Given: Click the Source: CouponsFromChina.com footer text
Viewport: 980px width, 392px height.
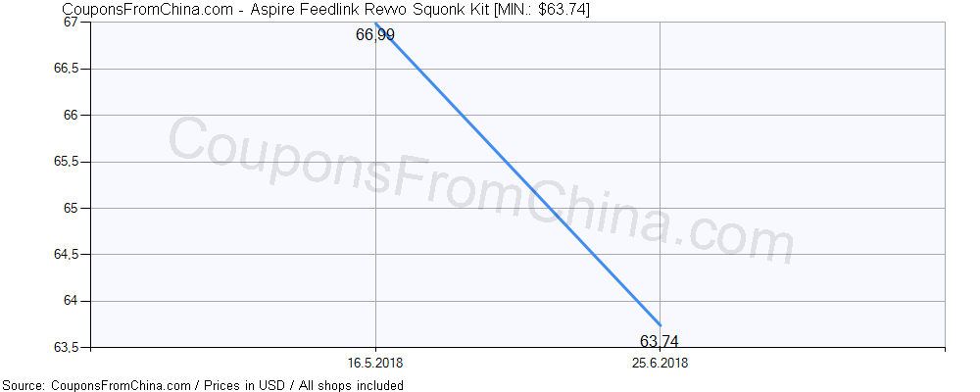Looking at the screenshot, I should [x=96, y=385].
